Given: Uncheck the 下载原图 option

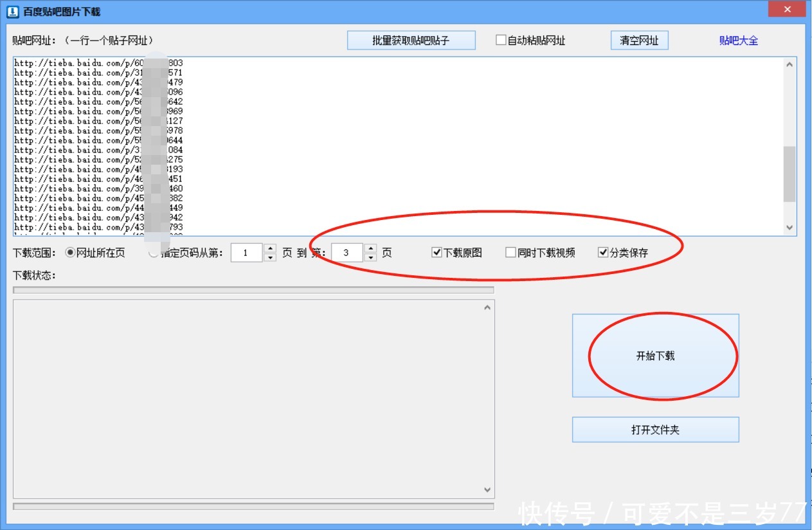Looking at the screenshot, I should (437, 252).
